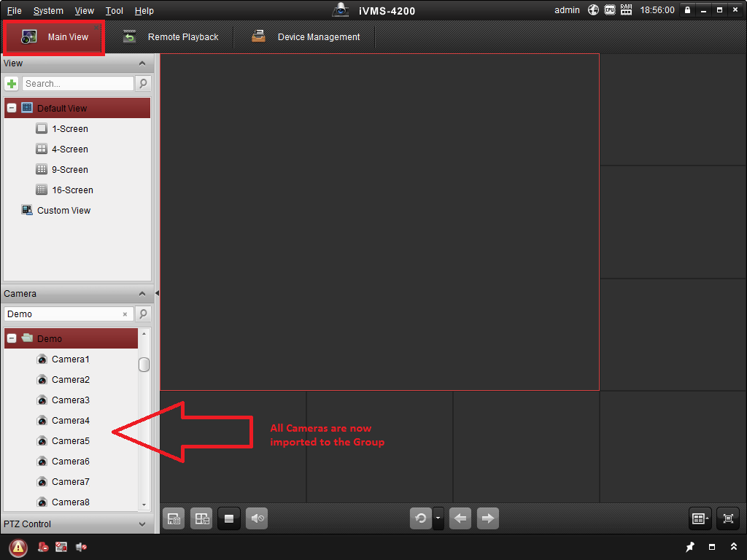Open the Tool menu

(114, 11)
